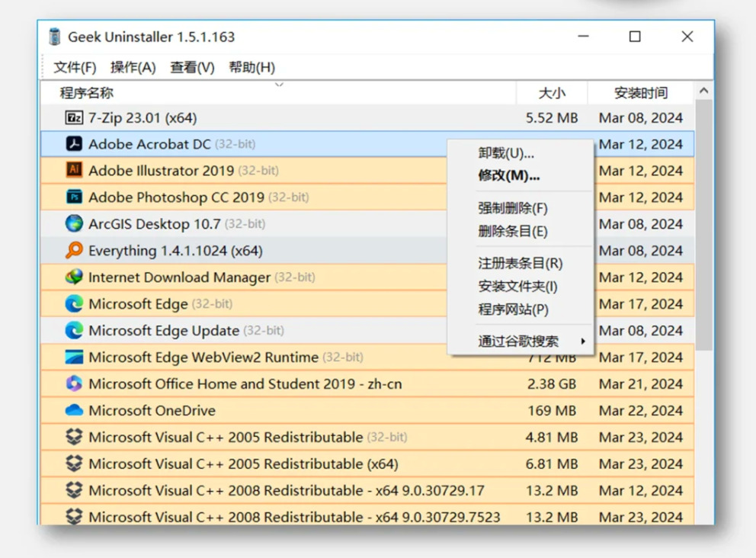
Task: Open the 操作(A) menu
Action: 133,67
